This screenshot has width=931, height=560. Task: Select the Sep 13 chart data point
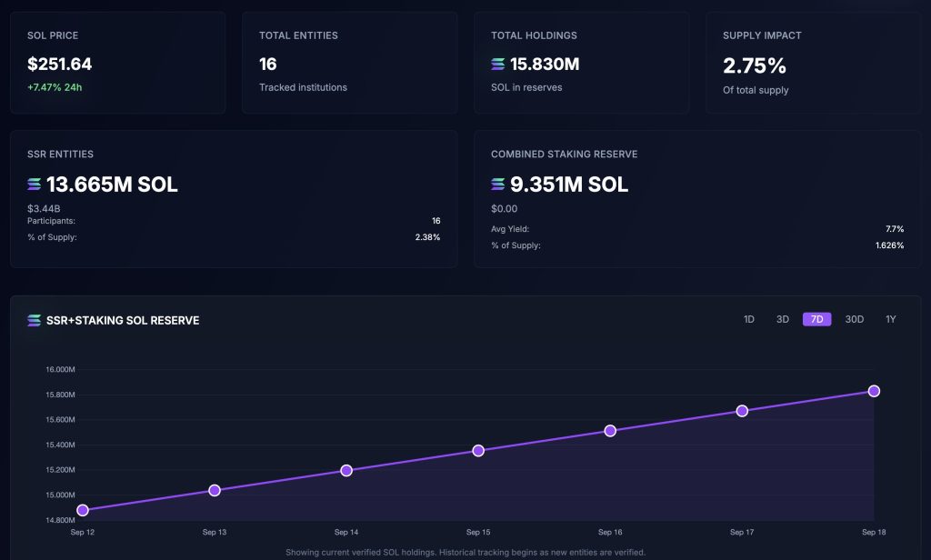click(x=215, y=490)
